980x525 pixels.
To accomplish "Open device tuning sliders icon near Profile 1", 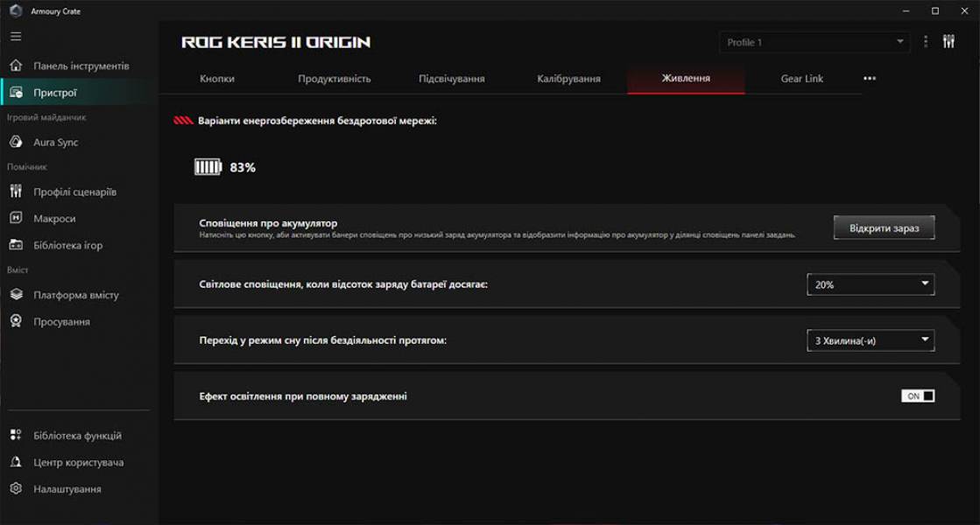I will coord(948,41).
